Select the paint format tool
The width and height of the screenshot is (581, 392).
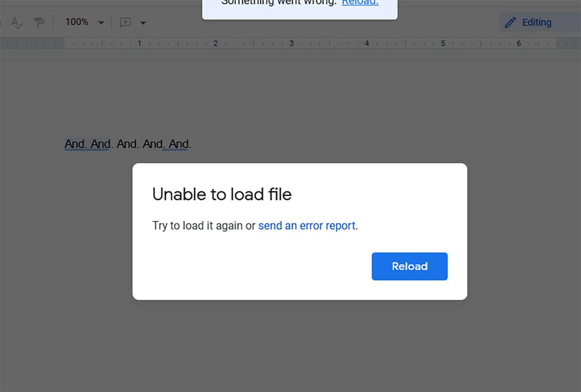click(x=39, y=22)
